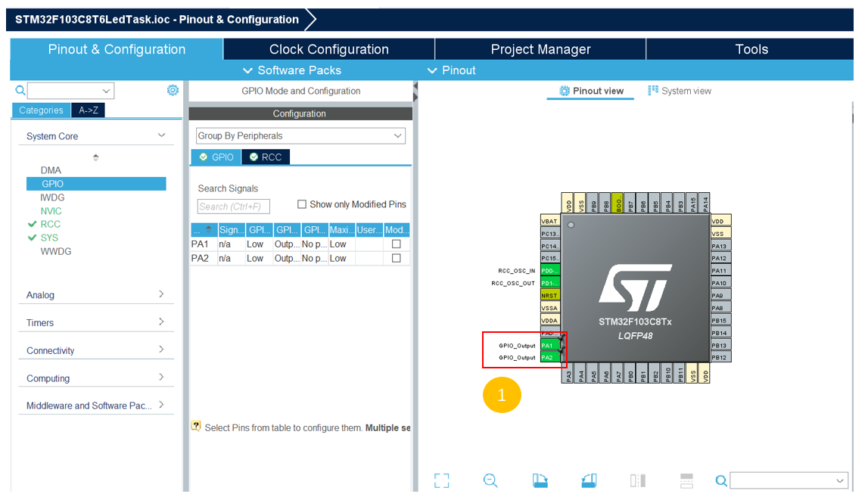Screen dimensions: 868x497
Task: Click the Search Signals input field
Action: point(234,207)
